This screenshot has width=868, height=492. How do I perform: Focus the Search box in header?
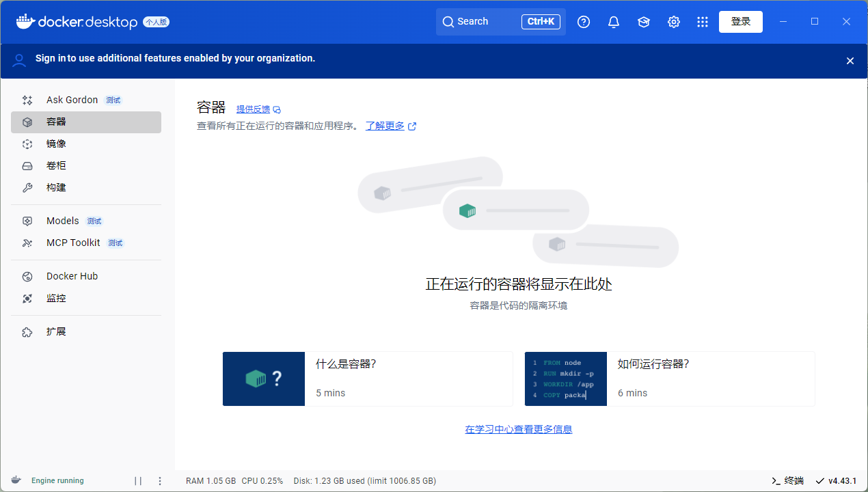point(478,22)
